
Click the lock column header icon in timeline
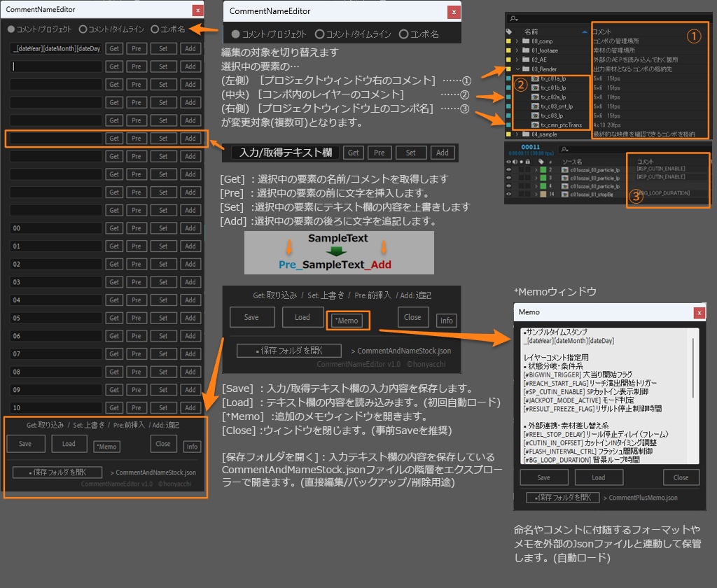coord(528,162)
